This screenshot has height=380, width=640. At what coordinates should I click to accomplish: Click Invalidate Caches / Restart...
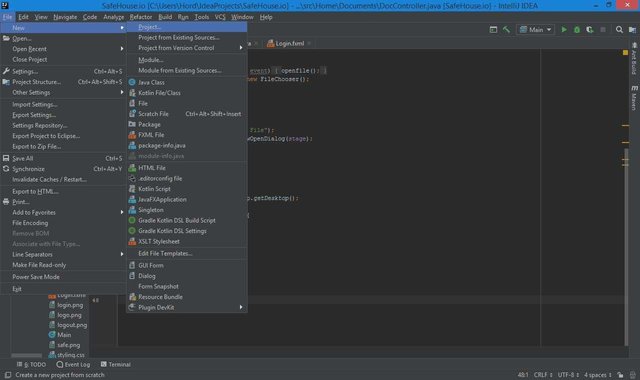(63, 180)
